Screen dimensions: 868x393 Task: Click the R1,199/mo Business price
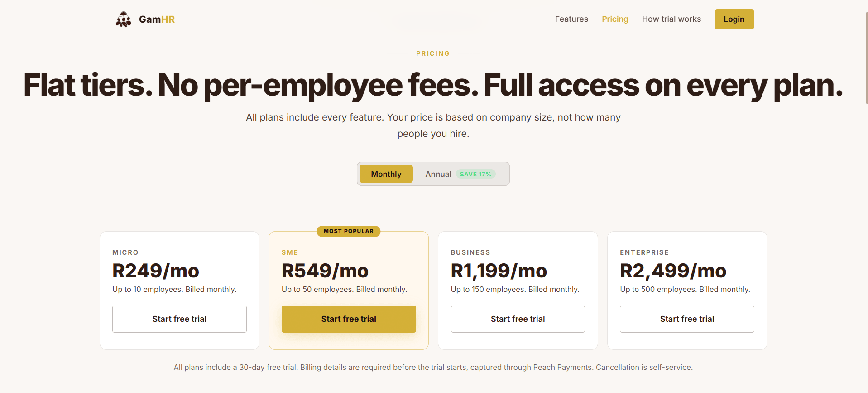(499, 271)
